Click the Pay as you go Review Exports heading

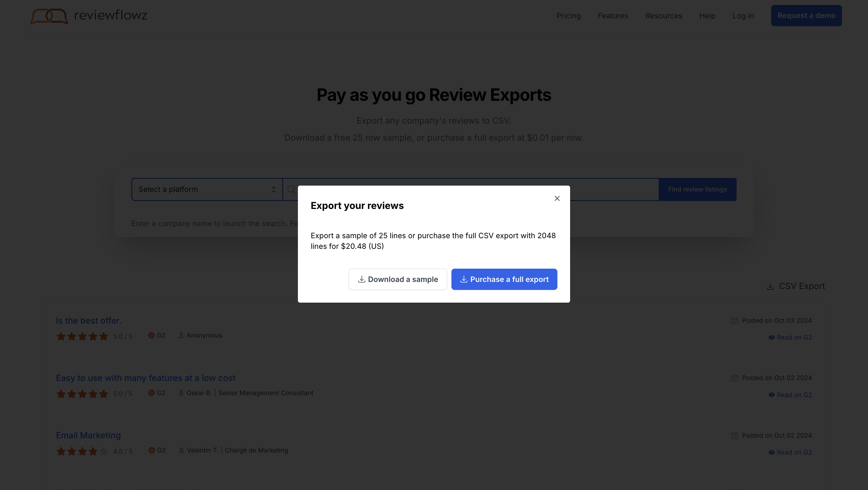click(x=434, y=95)
